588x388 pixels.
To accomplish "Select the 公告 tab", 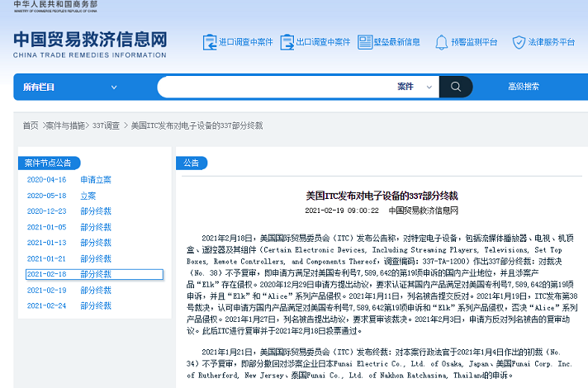I will pos(192,163).
